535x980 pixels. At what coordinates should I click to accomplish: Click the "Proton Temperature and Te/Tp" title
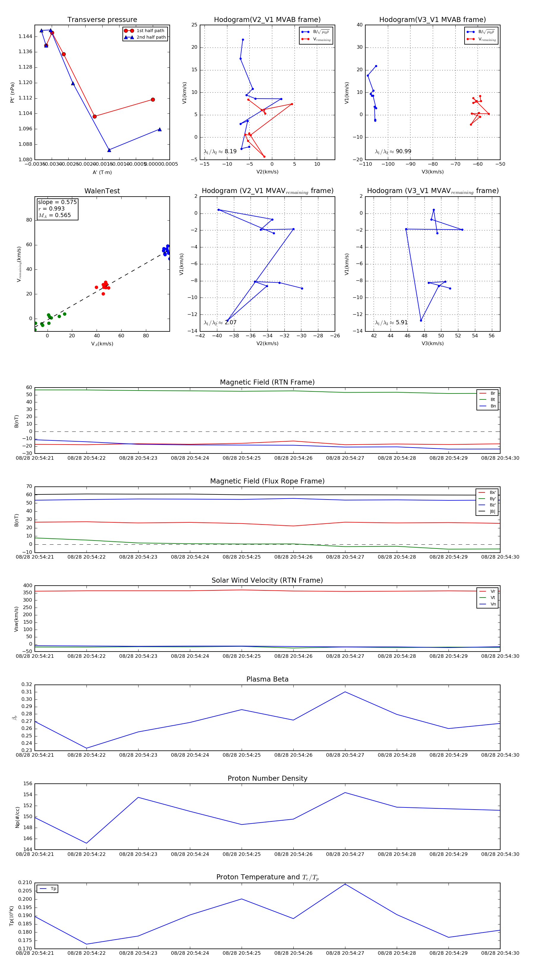pos(267,877)
